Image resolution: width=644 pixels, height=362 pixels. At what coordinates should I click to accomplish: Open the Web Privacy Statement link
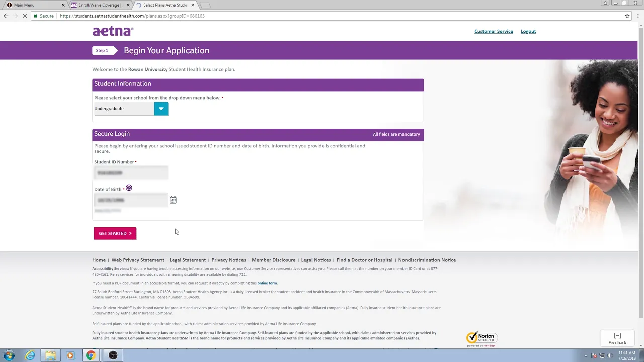click(137, 260)
